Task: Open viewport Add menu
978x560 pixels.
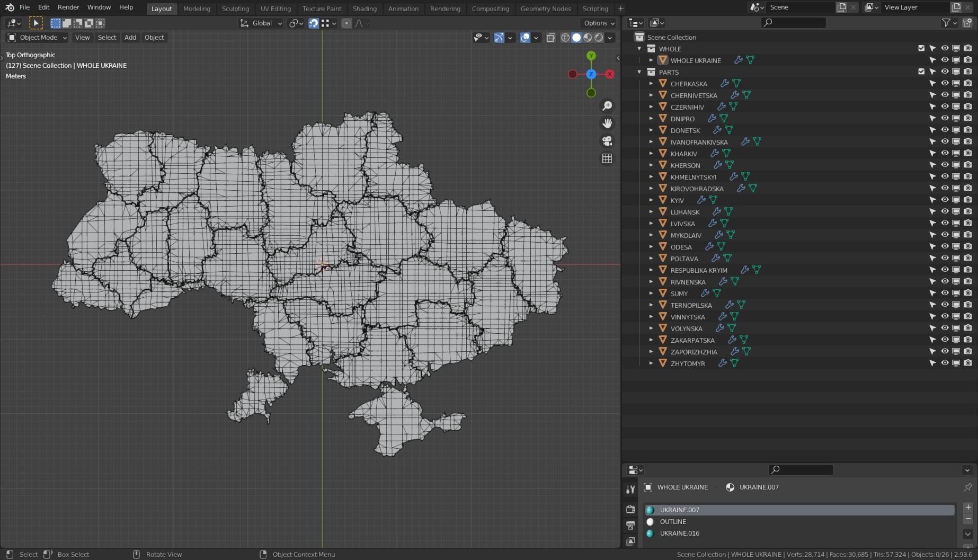Action: click(x=130, y=38)
